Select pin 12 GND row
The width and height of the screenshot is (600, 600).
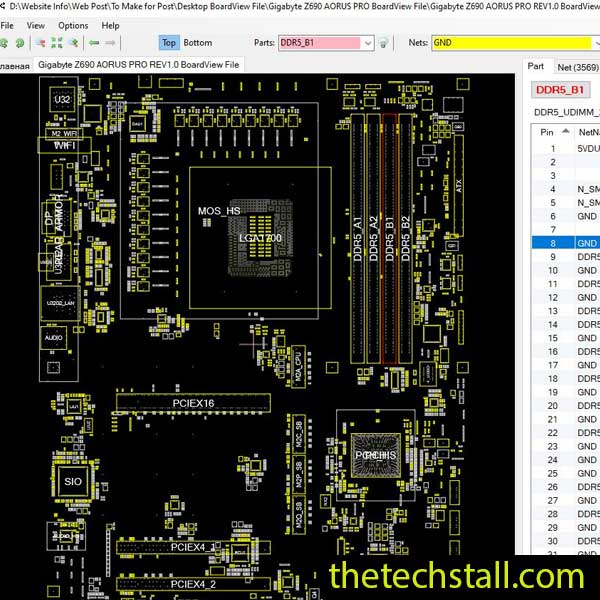tap(566, 297)
